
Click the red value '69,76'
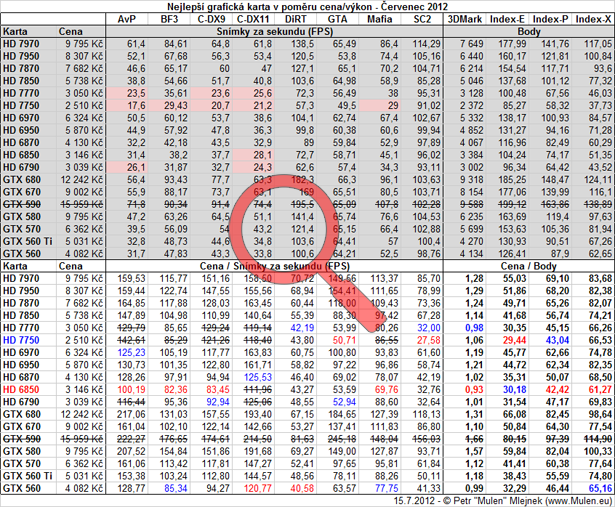point(386,389)
